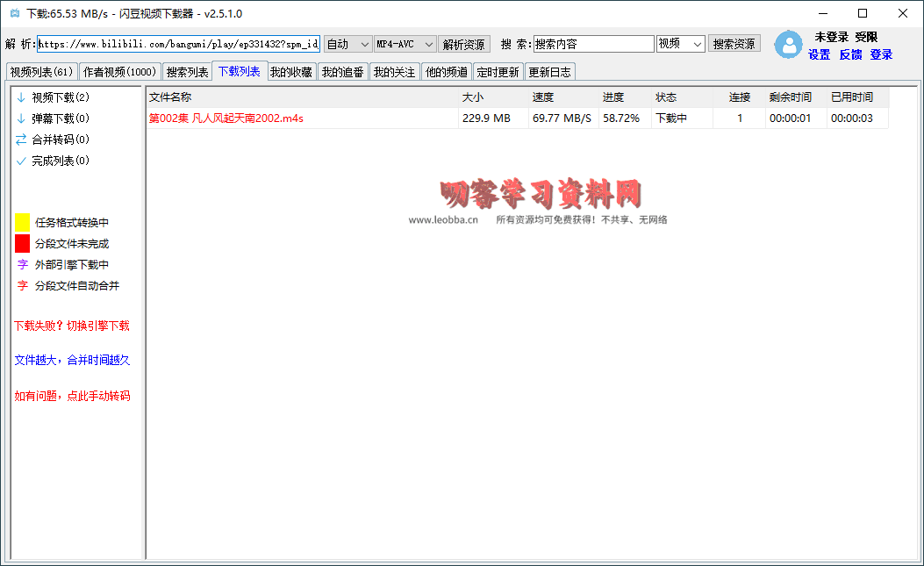924x566 pixels.
Task: Open the 我的关注 tab
Action: [x=394, y=72]
